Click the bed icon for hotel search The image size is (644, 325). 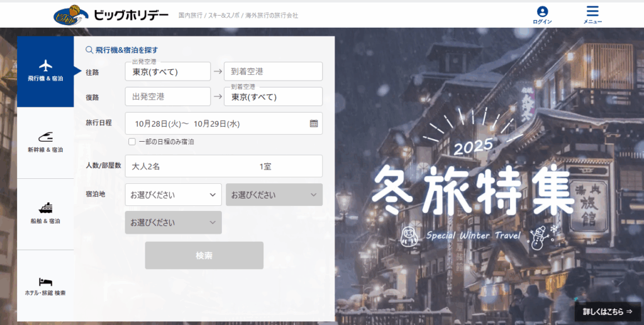45,281
